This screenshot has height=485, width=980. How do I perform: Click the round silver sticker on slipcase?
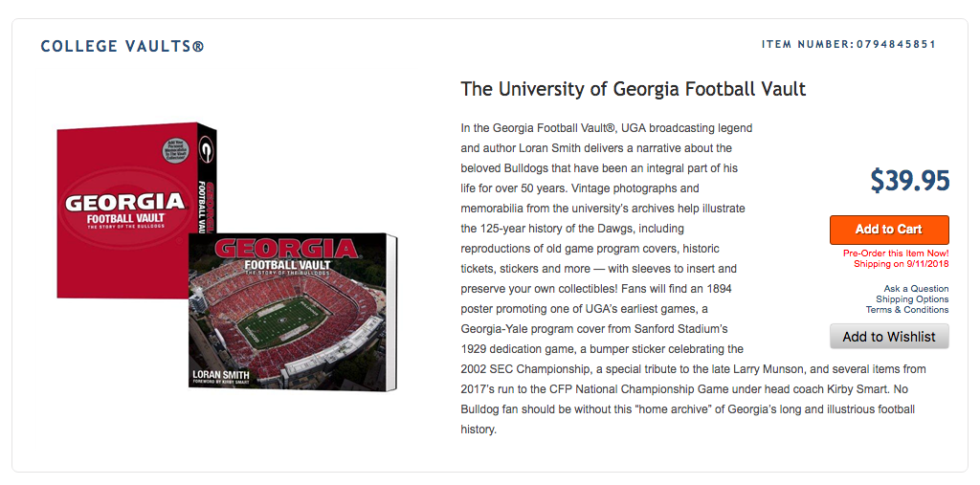click(x=176, y=148)
